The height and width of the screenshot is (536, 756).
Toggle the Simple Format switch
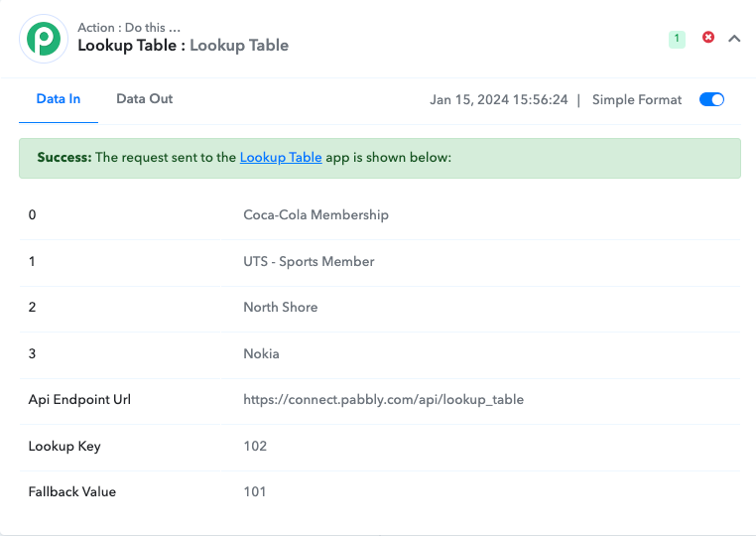coord(711,99)
